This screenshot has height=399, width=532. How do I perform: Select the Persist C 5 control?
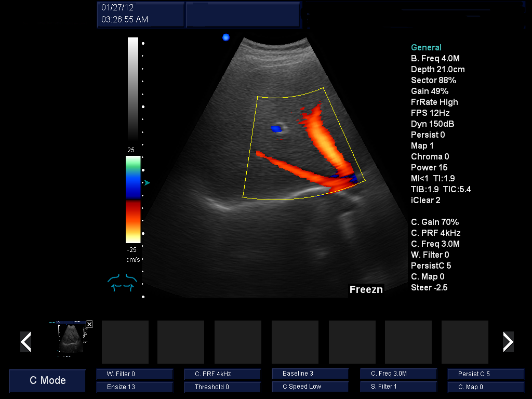pos(486,374)
